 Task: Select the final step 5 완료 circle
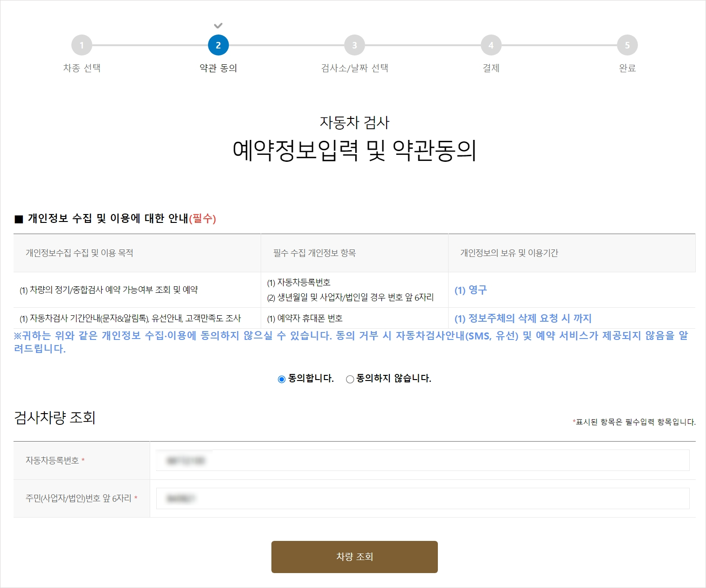point(627,45)
